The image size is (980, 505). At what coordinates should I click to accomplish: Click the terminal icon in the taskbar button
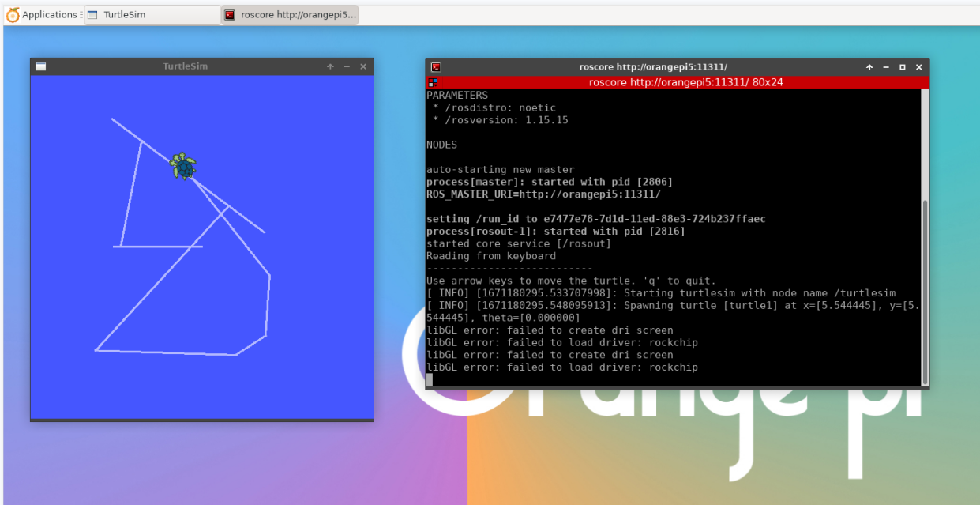coord(229,14)
